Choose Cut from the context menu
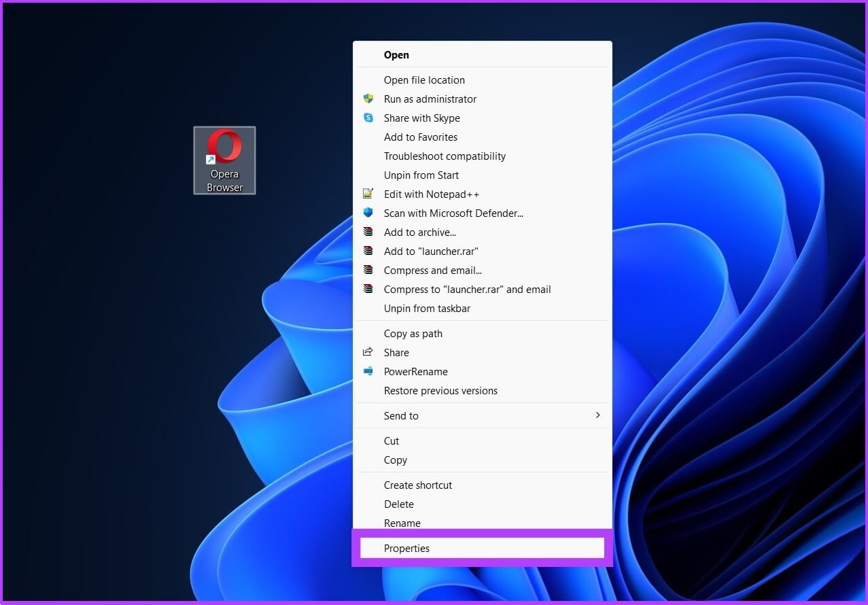Screen dimensions: 868x605 (483, 440)
